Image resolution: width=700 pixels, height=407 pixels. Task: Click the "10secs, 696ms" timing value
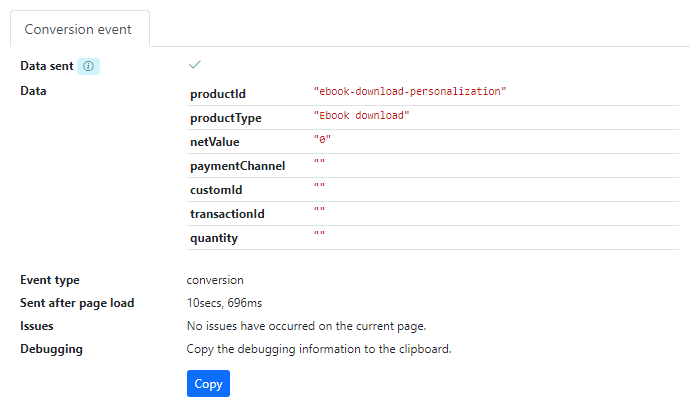click(225, 303)
